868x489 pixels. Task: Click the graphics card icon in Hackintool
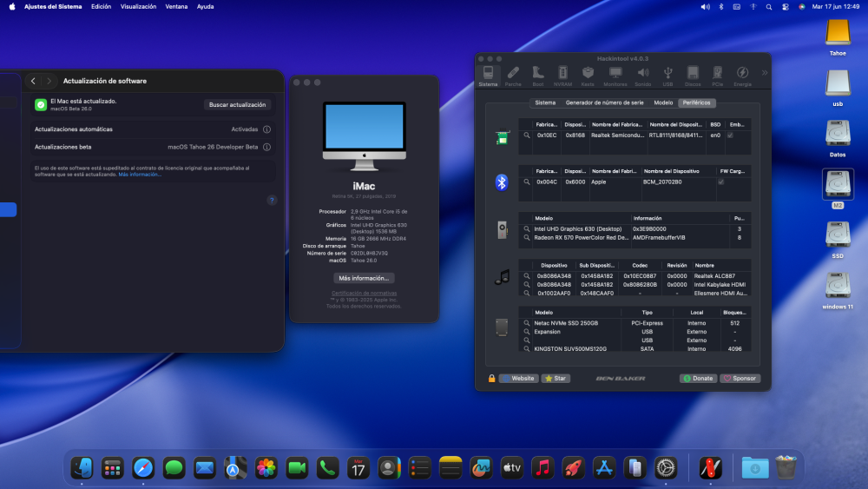(x=502, y=230)
